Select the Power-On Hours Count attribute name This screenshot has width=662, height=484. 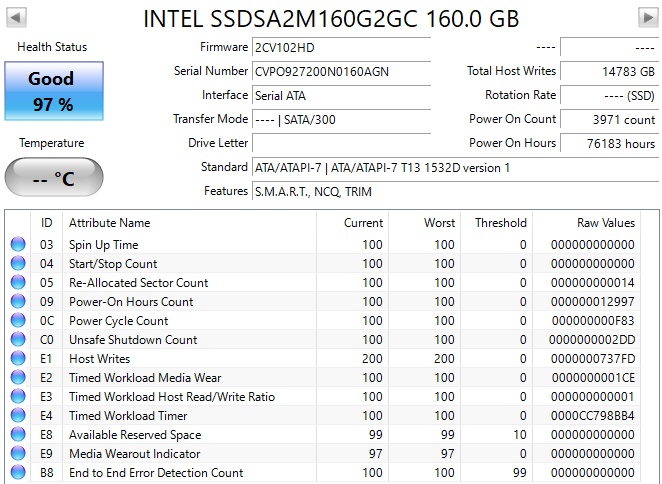point(131,302)
